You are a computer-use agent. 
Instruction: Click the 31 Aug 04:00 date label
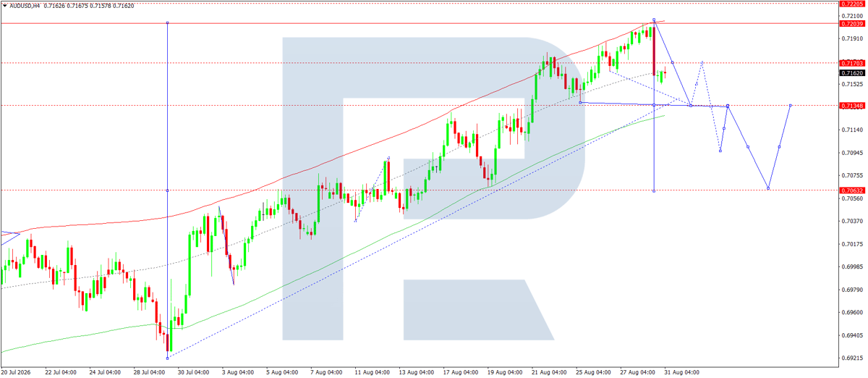(682, 373)
